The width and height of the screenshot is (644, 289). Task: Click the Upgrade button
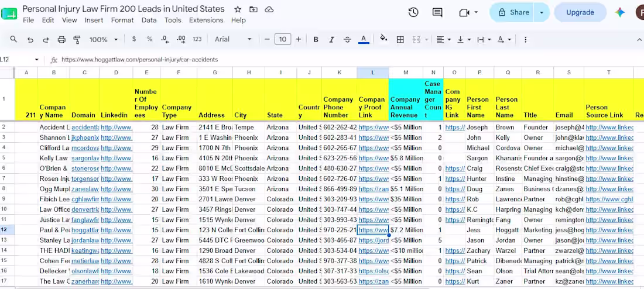(580, 12)
